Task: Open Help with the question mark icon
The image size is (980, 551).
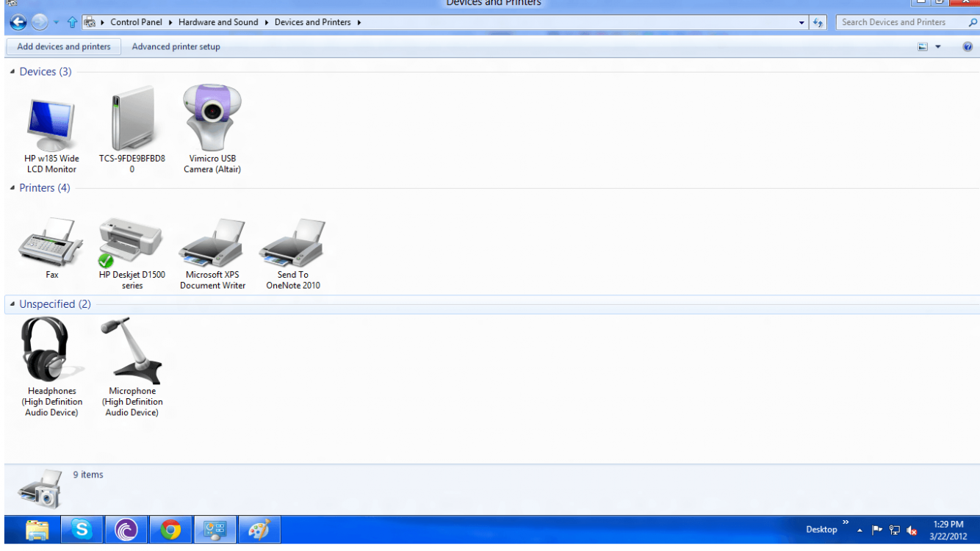Action: [x=968, y=46]
